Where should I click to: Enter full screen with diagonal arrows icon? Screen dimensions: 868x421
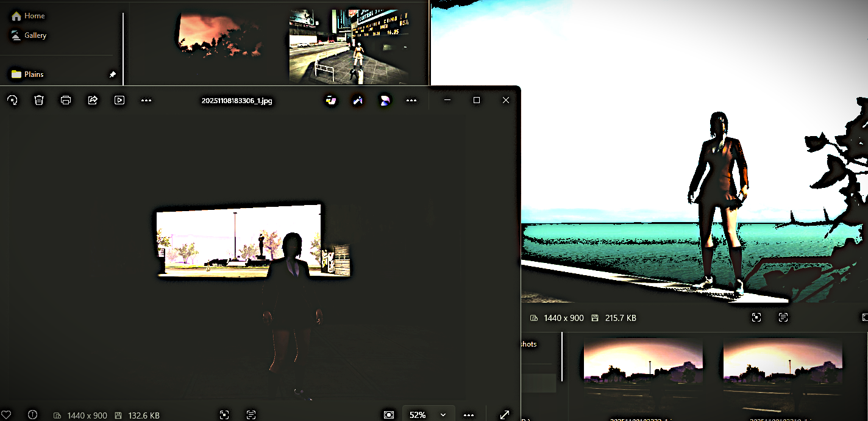(505, 415)
